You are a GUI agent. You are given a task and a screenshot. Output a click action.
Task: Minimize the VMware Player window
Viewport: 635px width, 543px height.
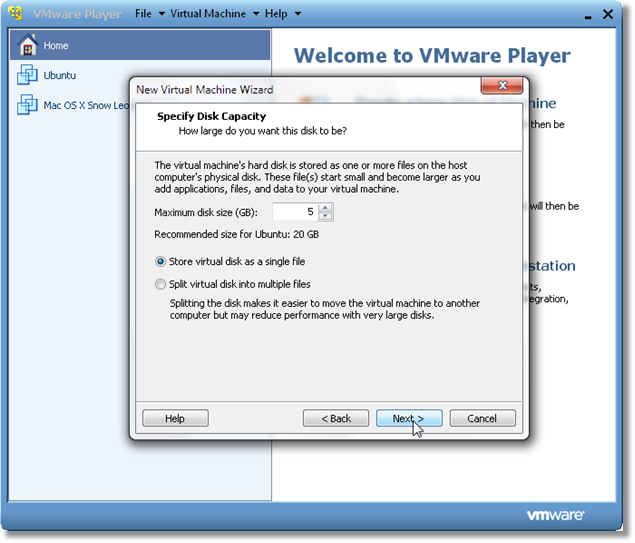point(588,16)
